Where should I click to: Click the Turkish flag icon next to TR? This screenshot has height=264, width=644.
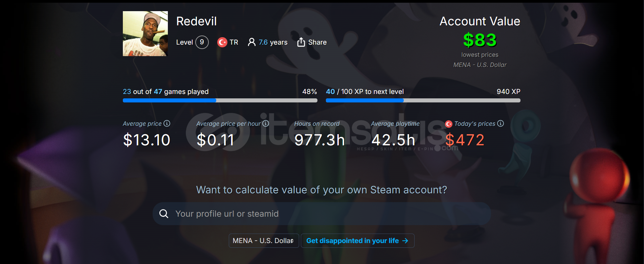pyautogui.click(x=222, y=42)
